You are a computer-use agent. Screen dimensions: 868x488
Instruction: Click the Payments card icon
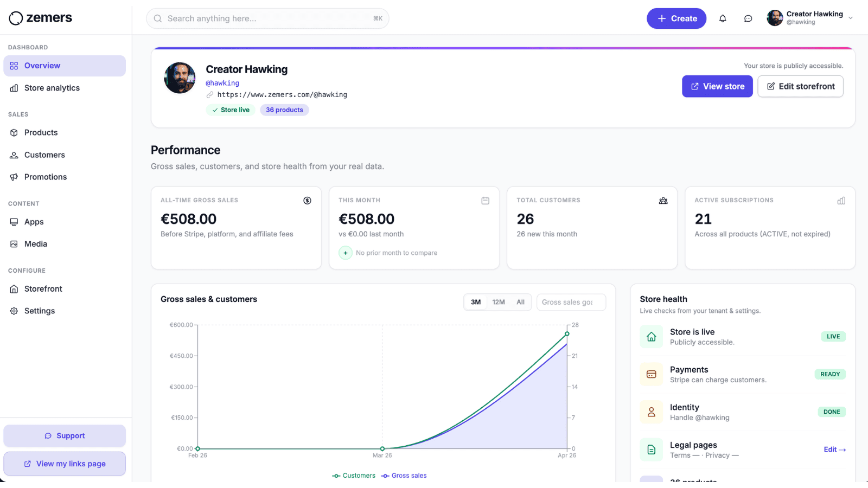click(652, 374)
